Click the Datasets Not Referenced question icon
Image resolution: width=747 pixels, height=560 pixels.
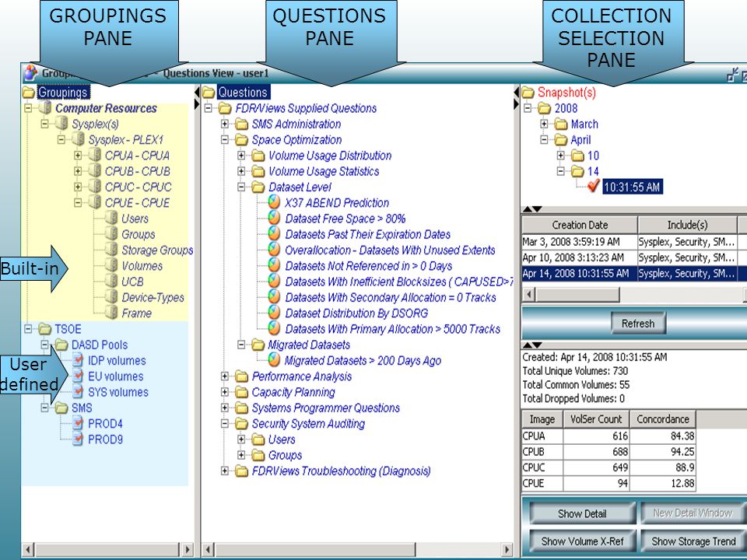pos(274,265)
